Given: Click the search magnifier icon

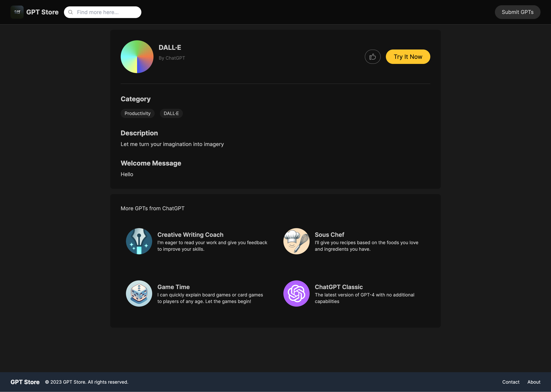Looking at the screenshot, I should [x=71, y=12].
